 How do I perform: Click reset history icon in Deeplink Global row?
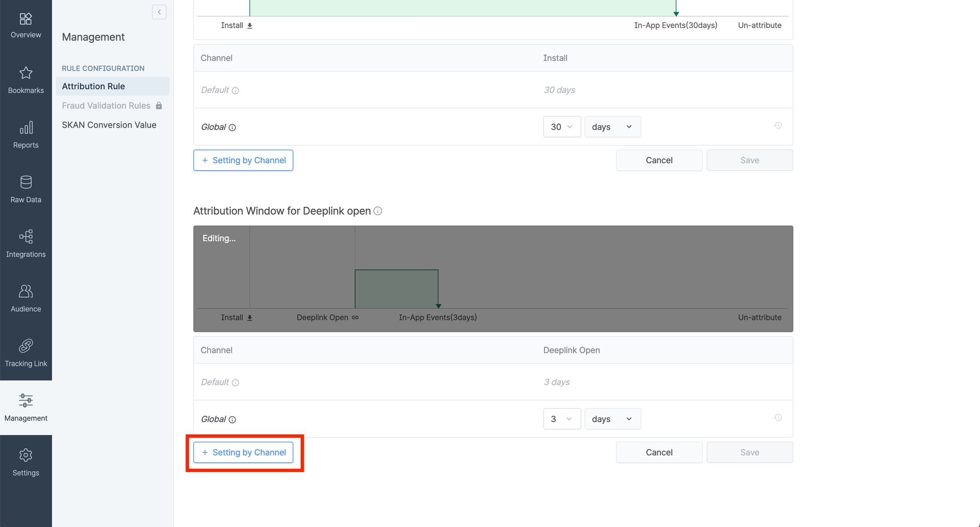pyautogui.click(x=778, y=418)
